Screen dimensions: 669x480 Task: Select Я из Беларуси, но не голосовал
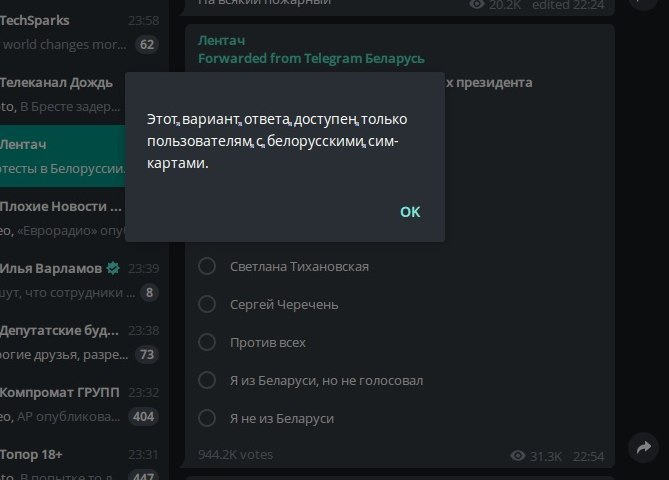point(207,380)
